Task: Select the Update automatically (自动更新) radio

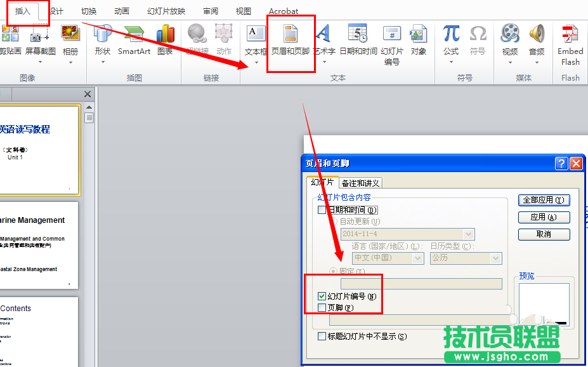Action: click(x=333, y=222)
